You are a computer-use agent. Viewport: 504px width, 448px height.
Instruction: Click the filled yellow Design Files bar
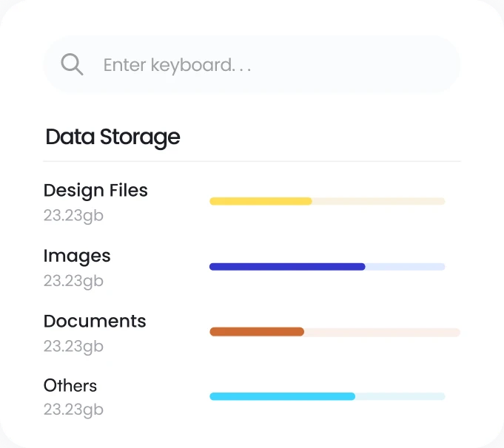(x=261, y=201)
